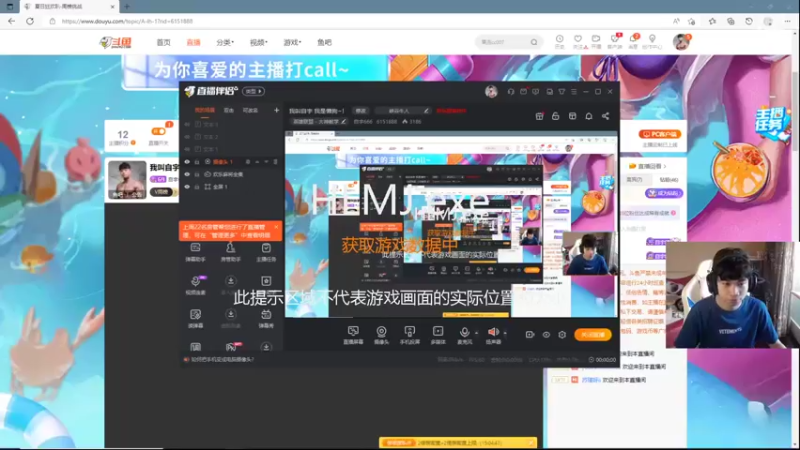Click the share icon in companion app
The height and width of the screenshot is (450, 800).
click(x=606, y=116)
